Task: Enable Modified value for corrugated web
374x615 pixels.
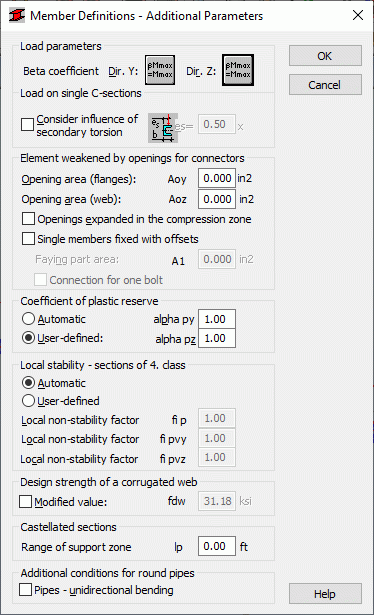Action: click(25, 501)
